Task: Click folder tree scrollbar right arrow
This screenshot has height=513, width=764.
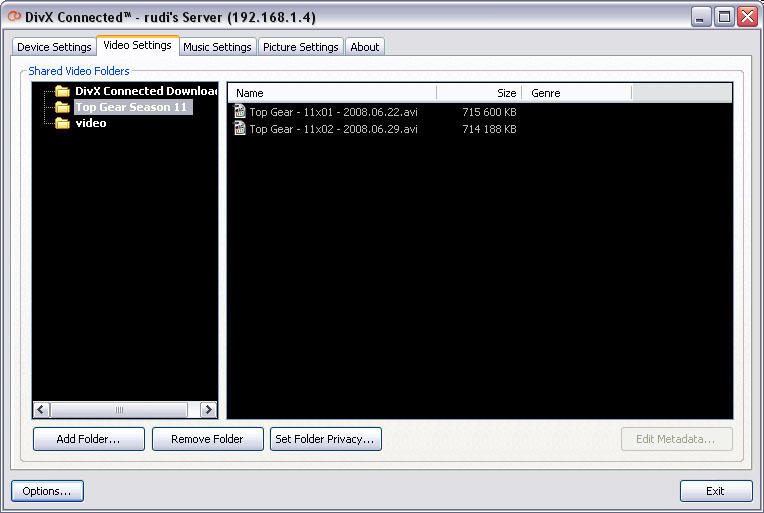Action: 209,410
